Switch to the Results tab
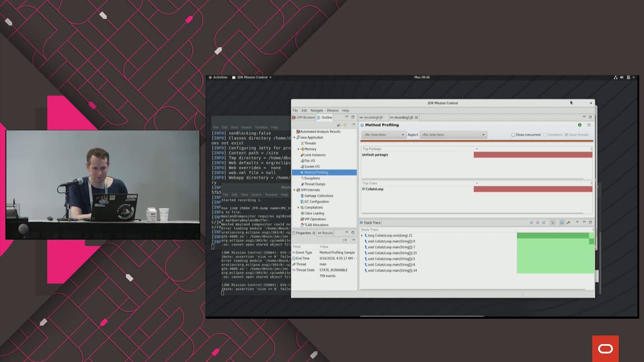644x362 pixels. point(326,233)
